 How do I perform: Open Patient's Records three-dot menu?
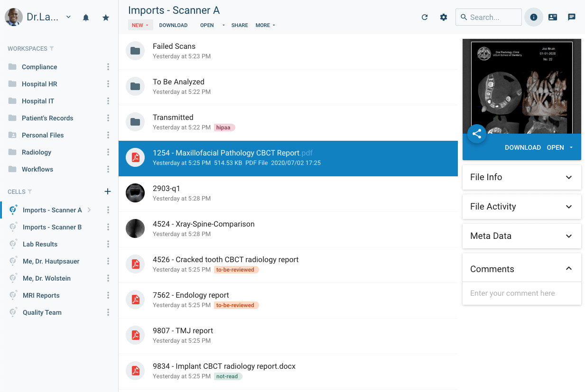coord(108,118)
